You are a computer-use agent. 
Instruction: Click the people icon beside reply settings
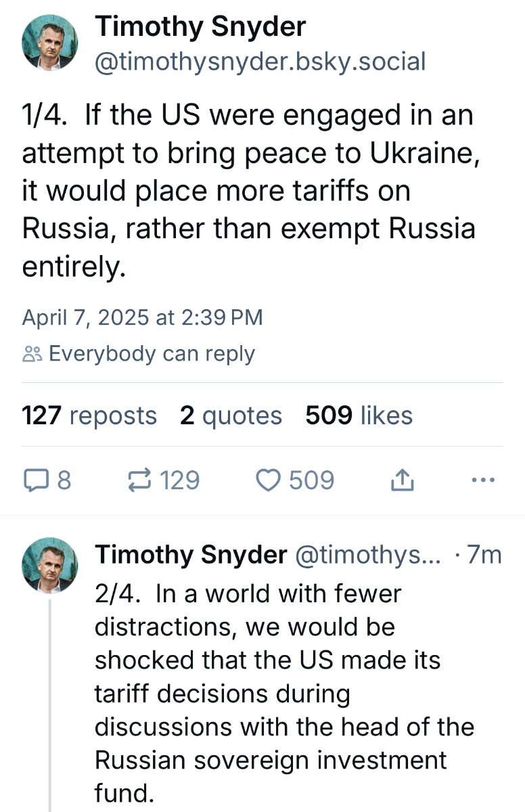pos(32,354)
